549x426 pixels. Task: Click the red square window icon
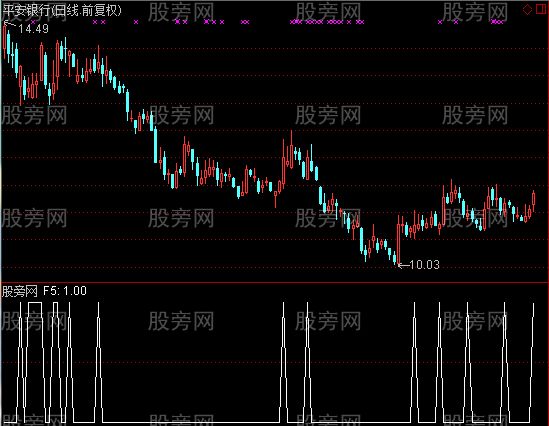[541, 9]
